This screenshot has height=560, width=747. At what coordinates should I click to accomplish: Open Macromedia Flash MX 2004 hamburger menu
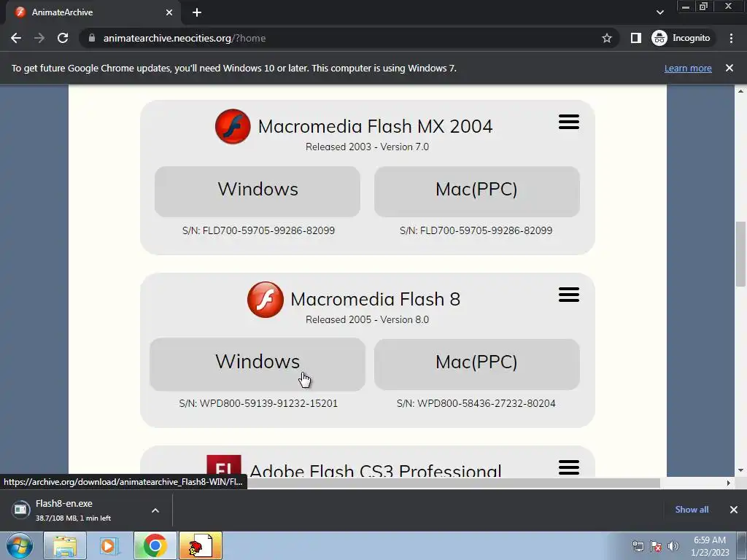click(x=569, y=122)
